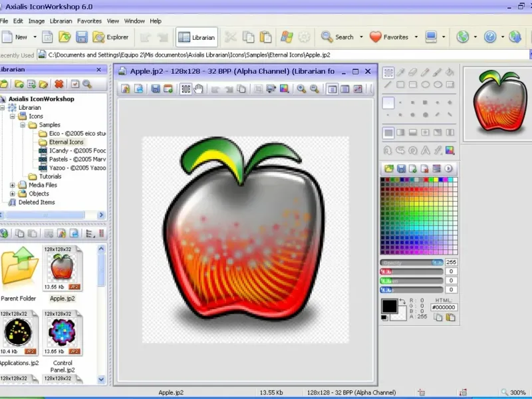Screen dimensions: 532x399
Task: Adjust the red channel slider
Action: [x=412, y=271]
